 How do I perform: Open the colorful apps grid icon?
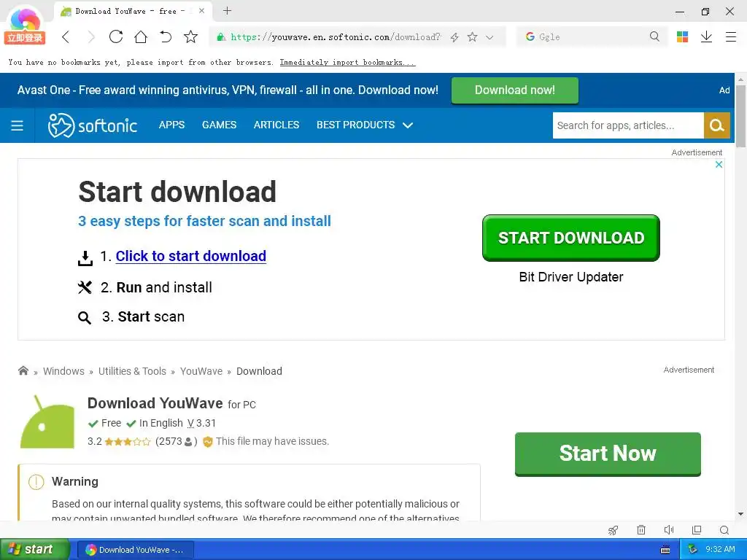pyautogui.click(x=682, y=36)
